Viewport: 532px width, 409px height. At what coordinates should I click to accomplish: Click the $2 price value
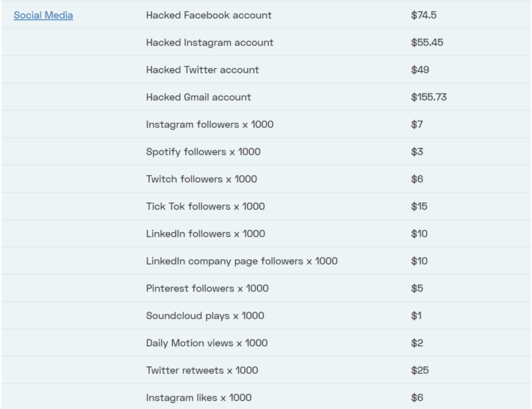[x=417, y=343]
